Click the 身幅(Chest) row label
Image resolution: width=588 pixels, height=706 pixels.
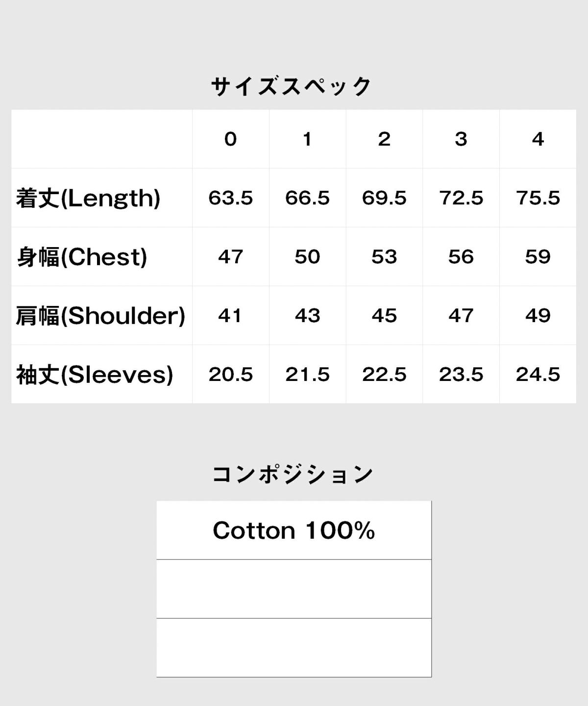click(82, 257)
